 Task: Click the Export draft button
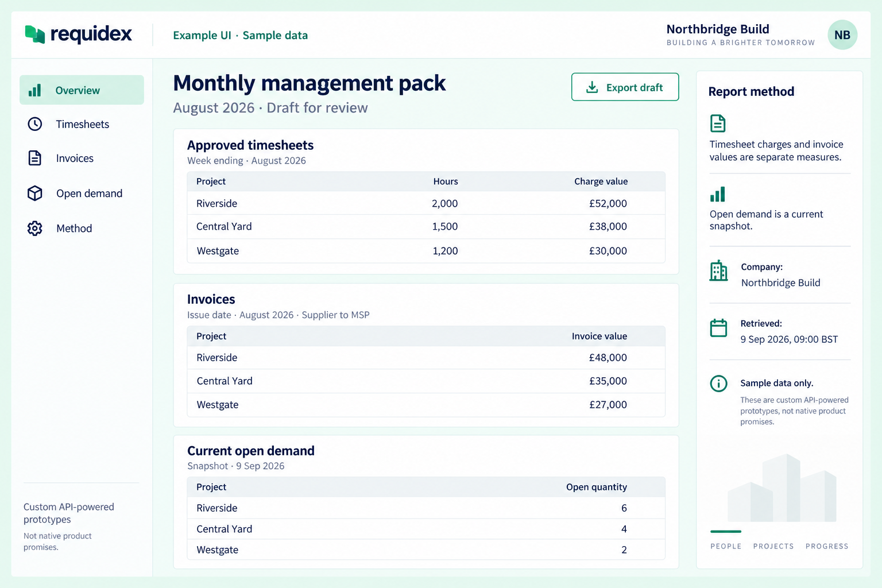point(625,87)
